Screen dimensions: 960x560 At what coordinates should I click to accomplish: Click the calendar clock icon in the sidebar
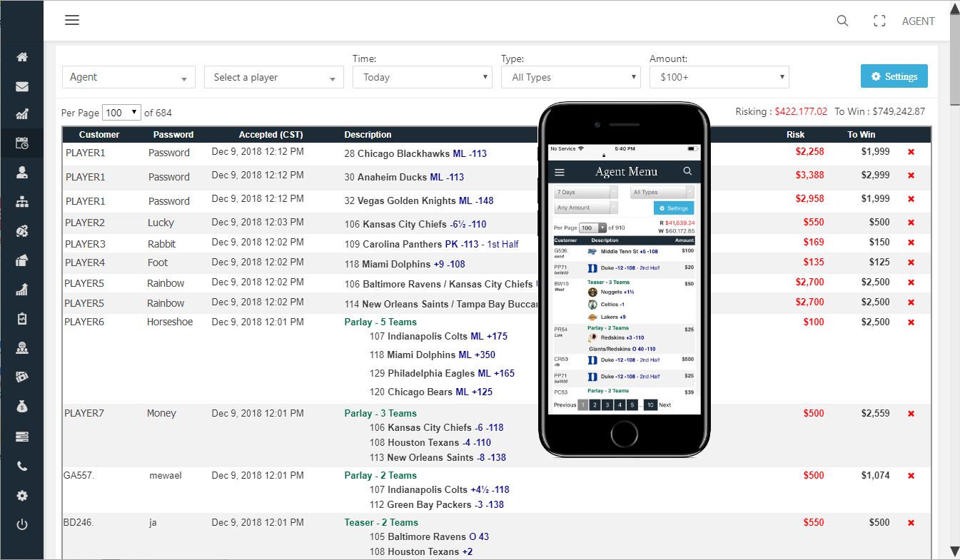click(x=22, y=143)
